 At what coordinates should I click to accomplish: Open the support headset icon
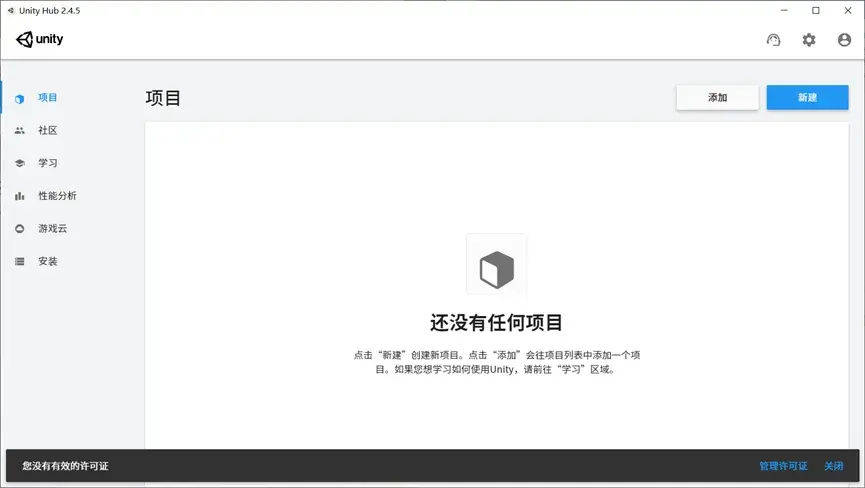coord(773,40)
